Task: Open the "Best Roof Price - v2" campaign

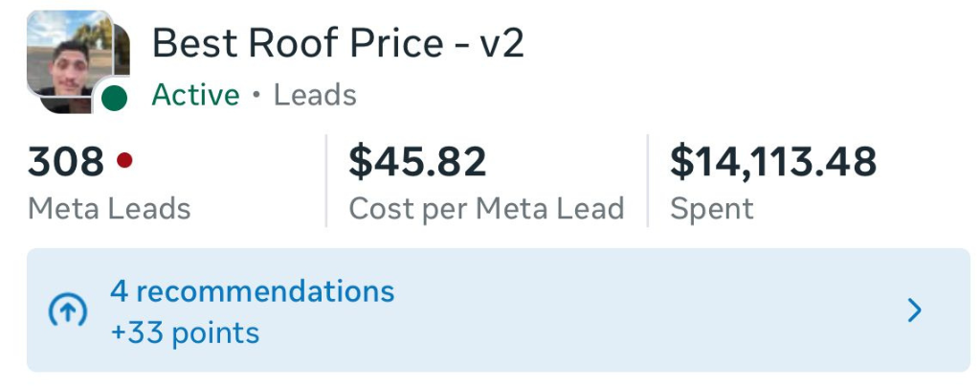Action: (x=338, y=44)
